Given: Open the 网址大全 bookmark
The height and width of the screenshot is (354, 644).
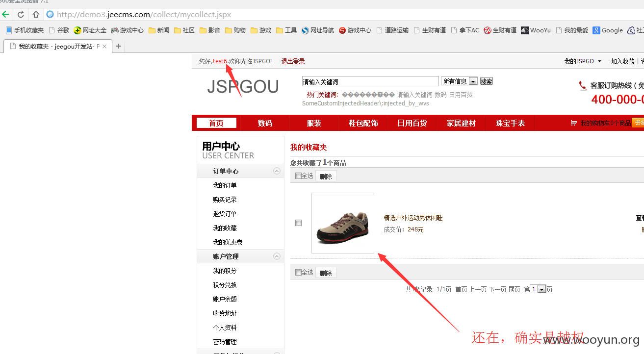Looking at the screenshot, I should tap(90, 30).
